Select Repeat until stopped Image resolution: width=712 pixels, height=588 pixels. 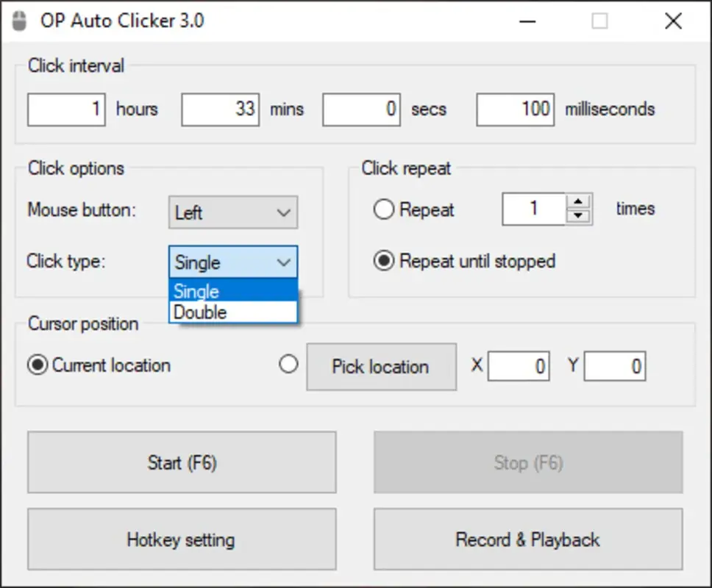[382, 261]
